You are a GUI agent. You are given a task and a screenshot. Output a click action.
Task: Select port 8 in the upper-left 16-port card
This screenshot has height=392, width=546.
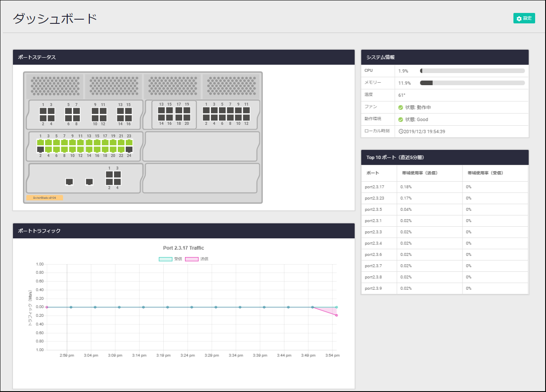76,118
